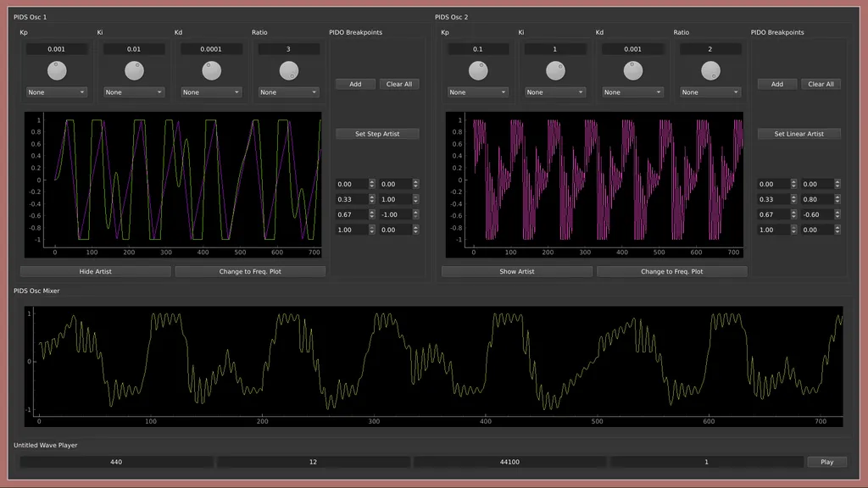Play the wave with the Play button
The width and height of the screenshot is (868, 488).
[x=826, y=463]
